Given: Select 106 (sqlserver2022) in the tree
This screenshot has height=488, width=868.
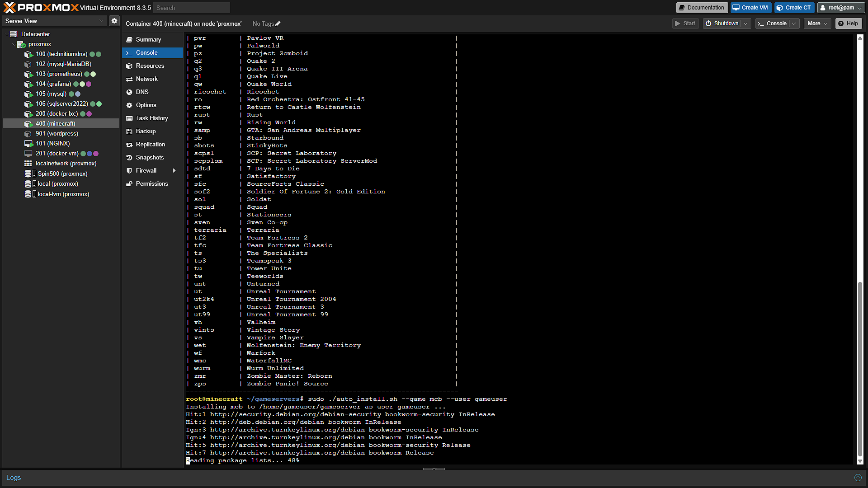Looking at the screenshot, I should click(61, 104).
